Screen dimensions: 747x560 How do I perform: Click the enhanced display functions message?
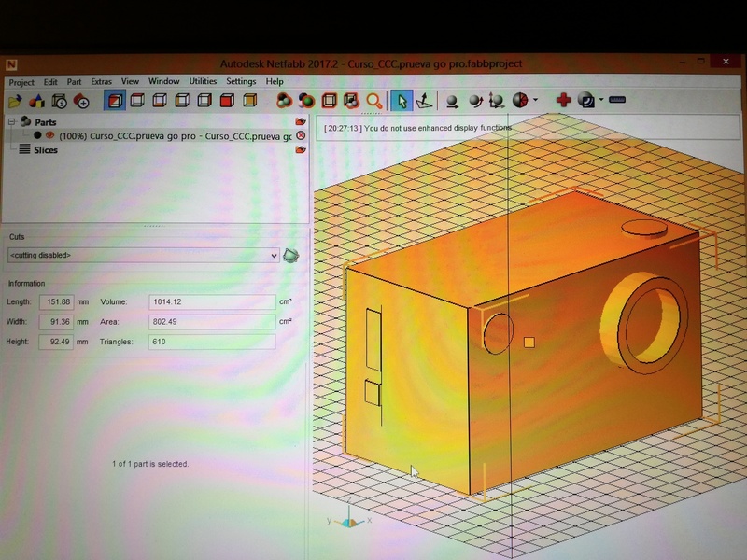pos(417,128)
